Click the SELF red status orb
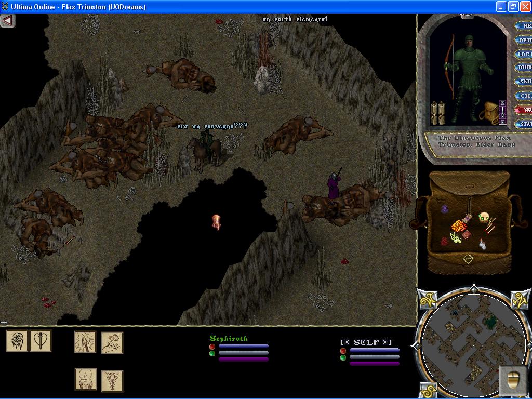The image size is (532, 399). tap(343, 351)
